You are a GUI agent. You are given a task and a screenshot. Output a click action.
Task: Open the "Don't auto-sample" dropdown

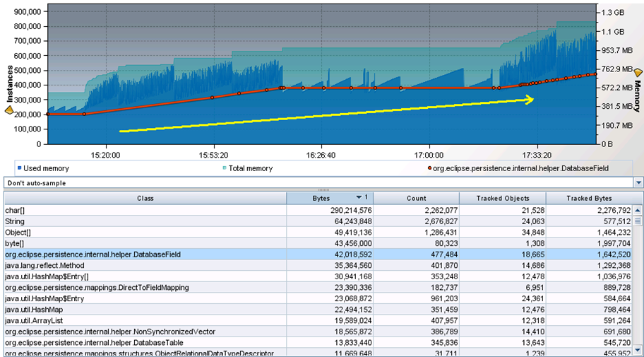[318, 182]
